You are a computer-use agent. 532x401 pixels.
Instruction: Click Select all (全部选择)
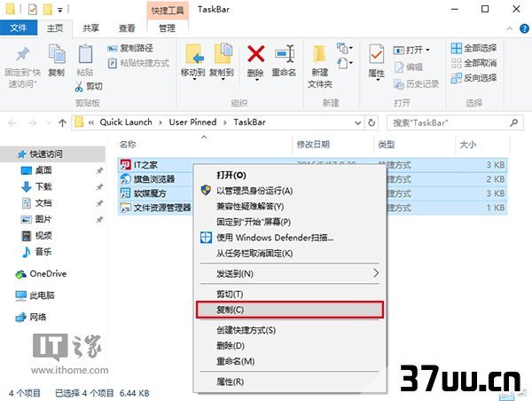pos(473,48)
